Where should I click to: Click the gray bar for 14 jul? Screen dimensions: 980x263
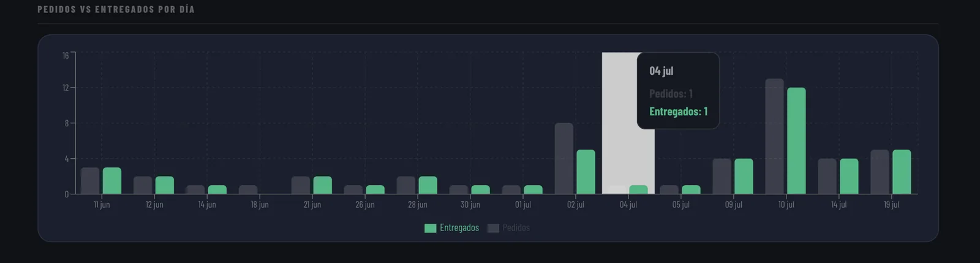(827, 176)
